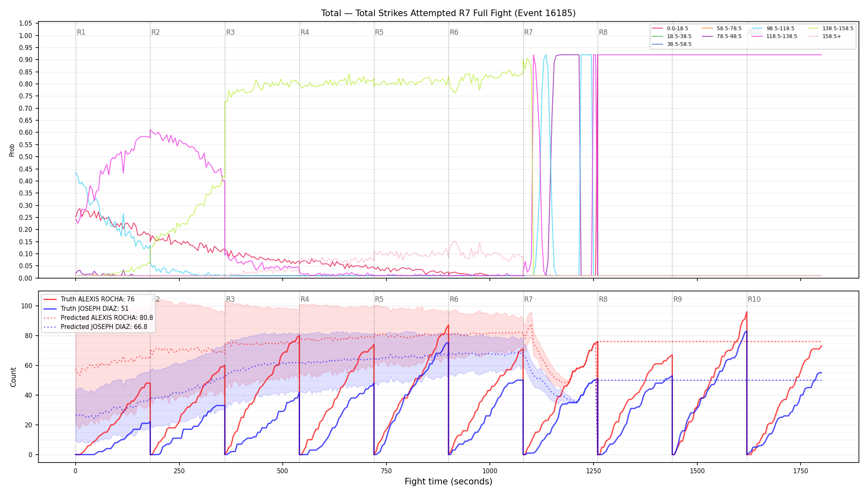The width and height of the screenshot is (868, 496).
Task: Click the '0.25' tick on the Prob axis
Action: coord(26,218)
